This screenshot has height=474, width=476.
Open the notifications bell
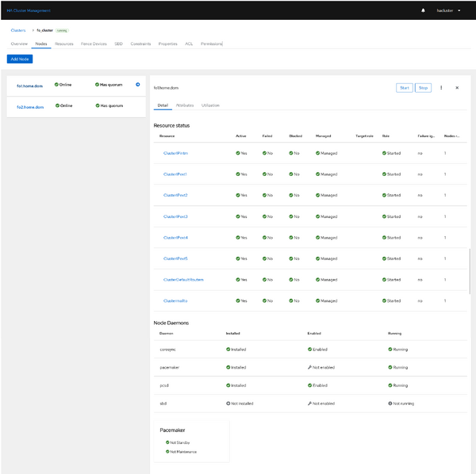pyautogui.click(x=423, y=10)
